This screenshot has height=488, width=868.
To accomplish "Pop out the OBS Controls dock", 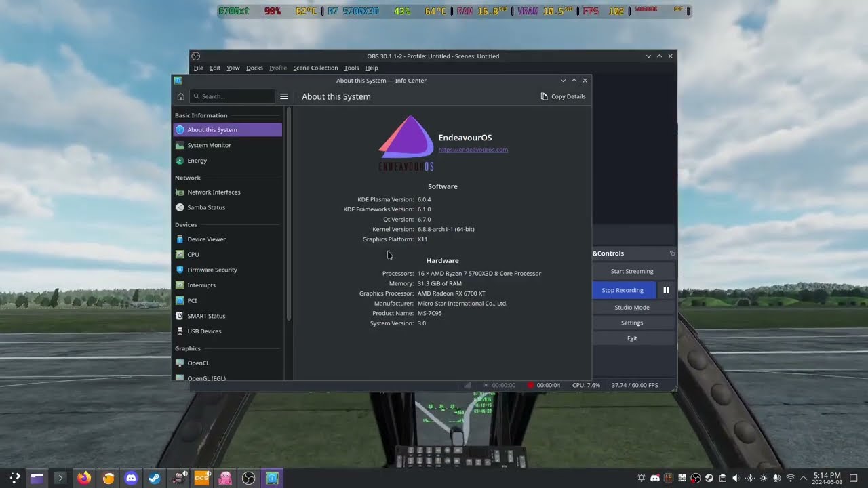I will click(x=672, y=253).
